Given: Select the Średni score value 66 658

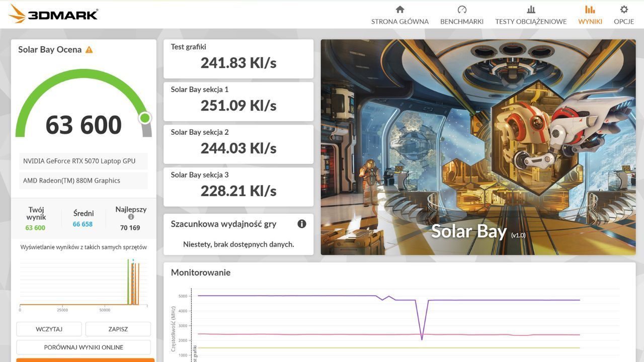Looking at the screenshot, I should pyautogui.click(x=83, y=224).
